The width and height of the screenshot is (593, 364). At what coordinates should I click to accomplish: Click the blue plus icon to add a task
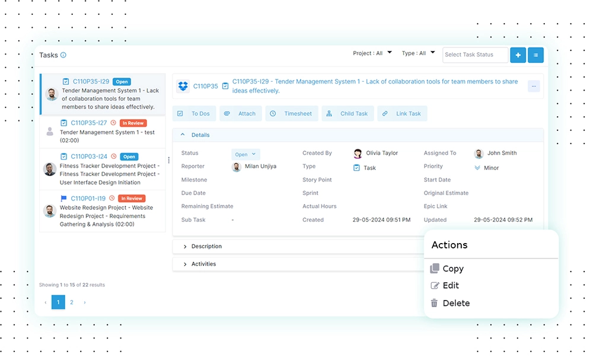point(518,55)
